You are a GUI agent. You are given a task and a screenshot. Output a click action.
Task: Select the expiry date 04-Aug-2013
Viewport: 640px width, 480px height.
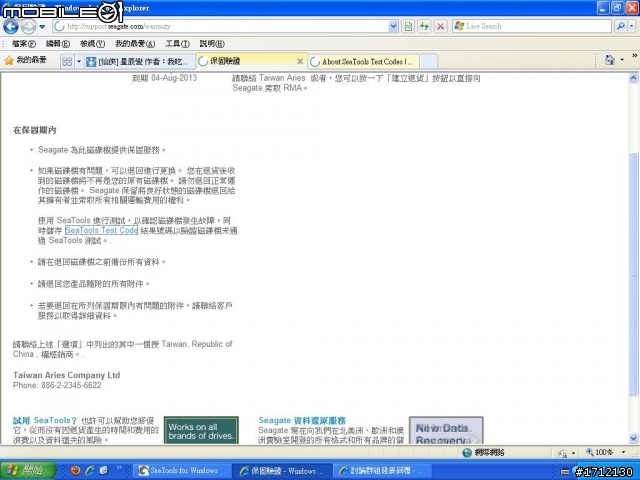[174, 78]
